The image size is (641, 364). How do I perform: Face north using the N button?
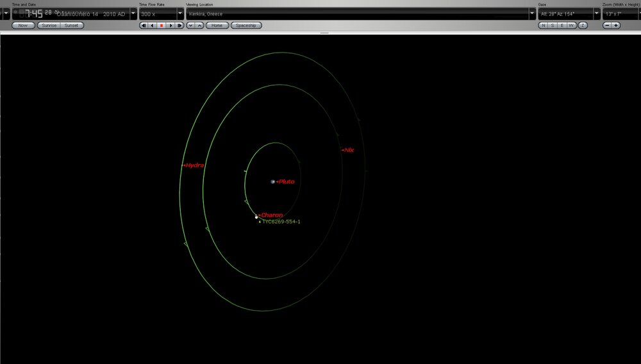pyautogui.click(x=543, y=26)
